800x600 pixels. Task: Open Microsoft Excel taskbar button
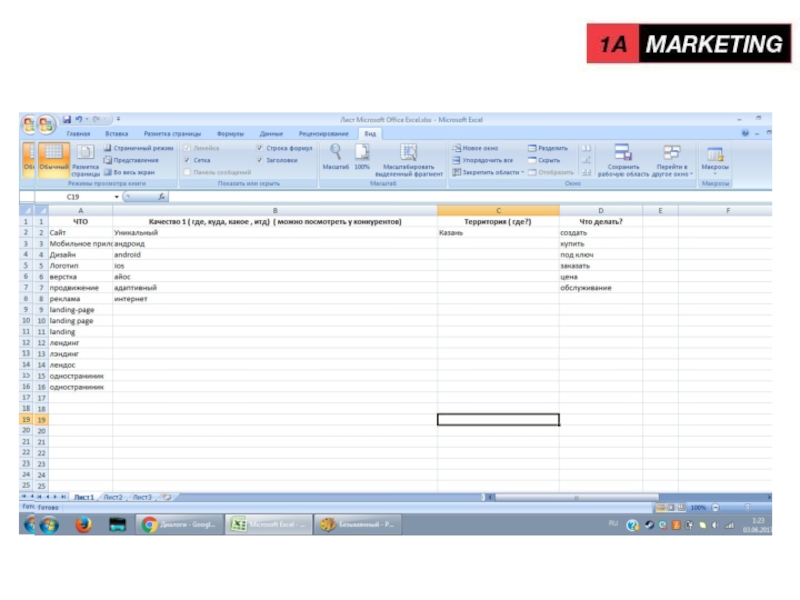(x=269, y=524)
